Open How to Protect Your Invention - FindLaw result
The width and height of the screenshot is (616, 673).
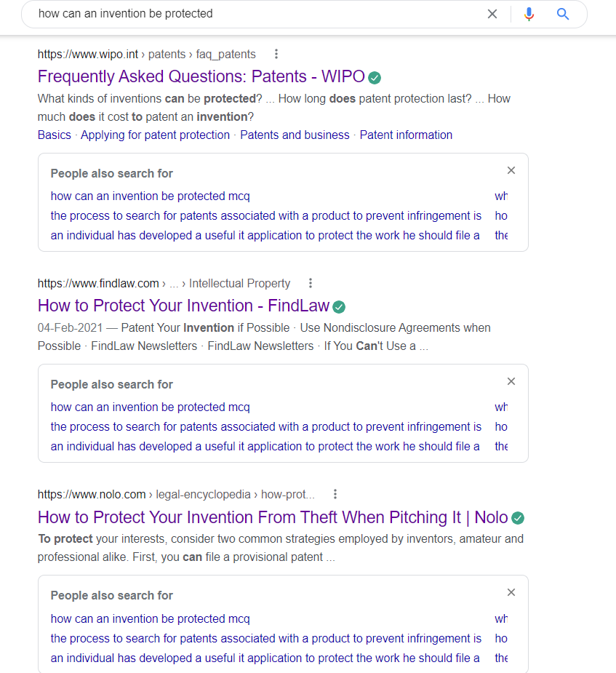click(x=183, y=306)
